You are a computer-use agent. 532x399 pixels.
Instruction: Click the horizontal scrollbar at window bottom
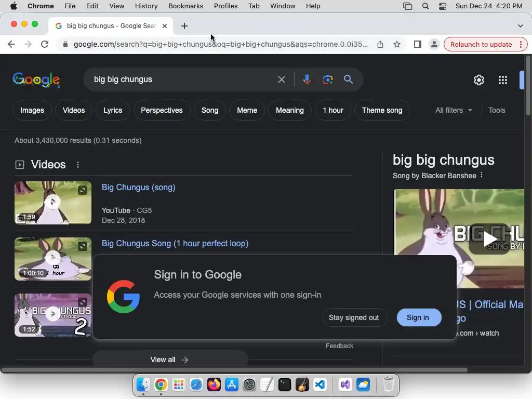point(234,370)
